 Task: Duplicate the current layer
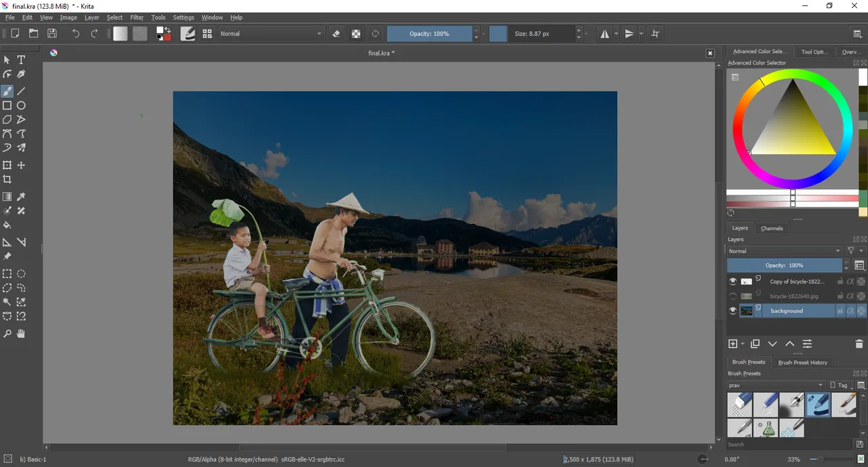coord(755,344)
